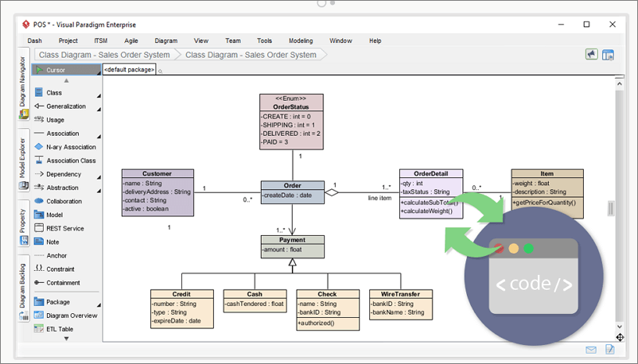Expand the Dependency tool options arrow
The width and height of the screenshot is (638, 364).
point(99,177)
